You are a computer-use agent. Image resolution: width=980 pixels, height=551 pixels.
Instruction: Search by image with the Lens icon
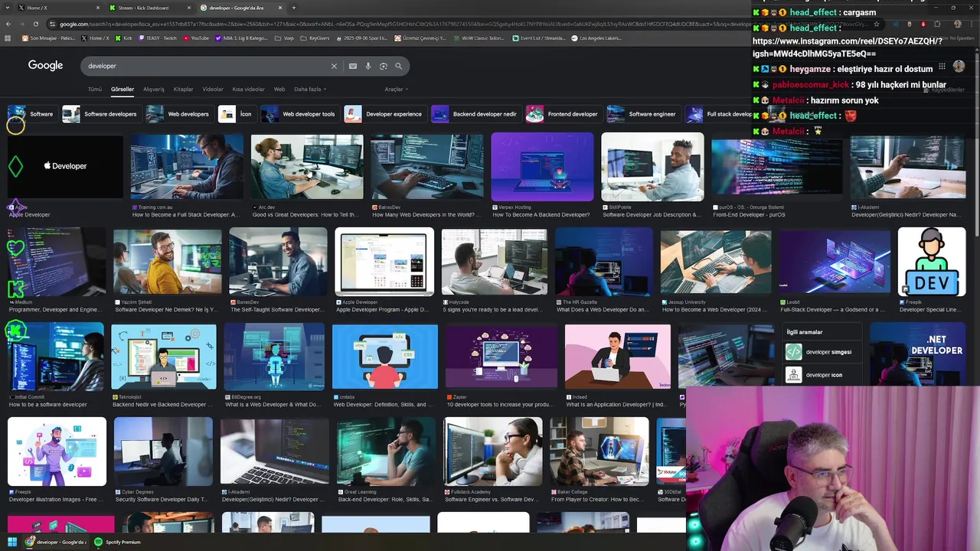pyautogui.click(x=384, y=66)
